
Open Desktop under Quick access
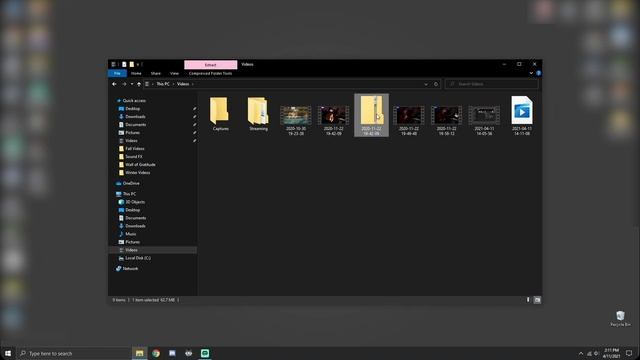pos(133,109)
